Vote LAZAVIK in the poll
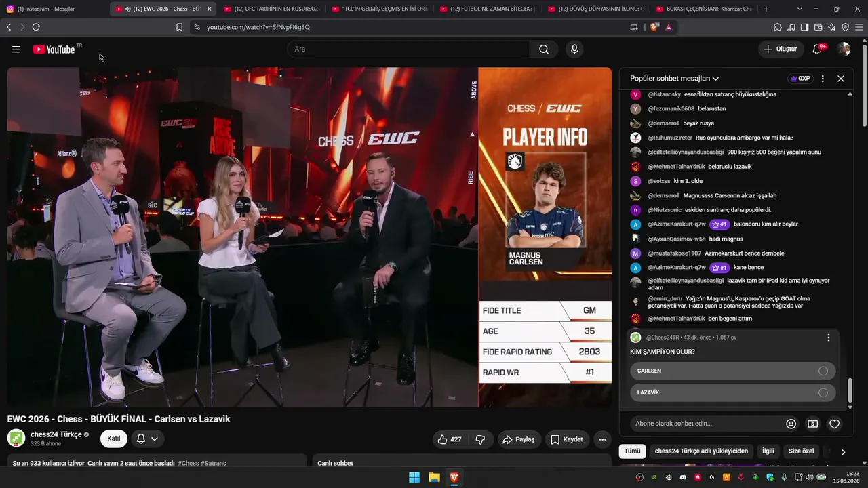868x488 pixels. [732, 392]
